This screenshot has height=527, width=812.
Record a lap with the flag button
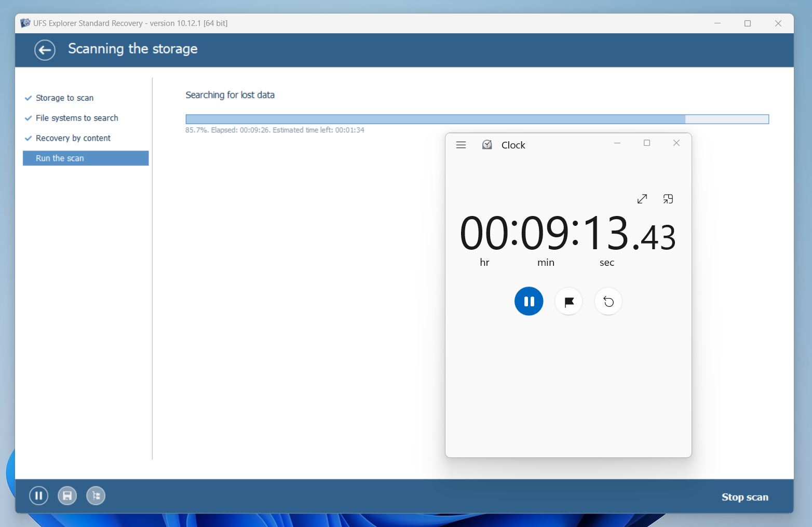point(569,301)
